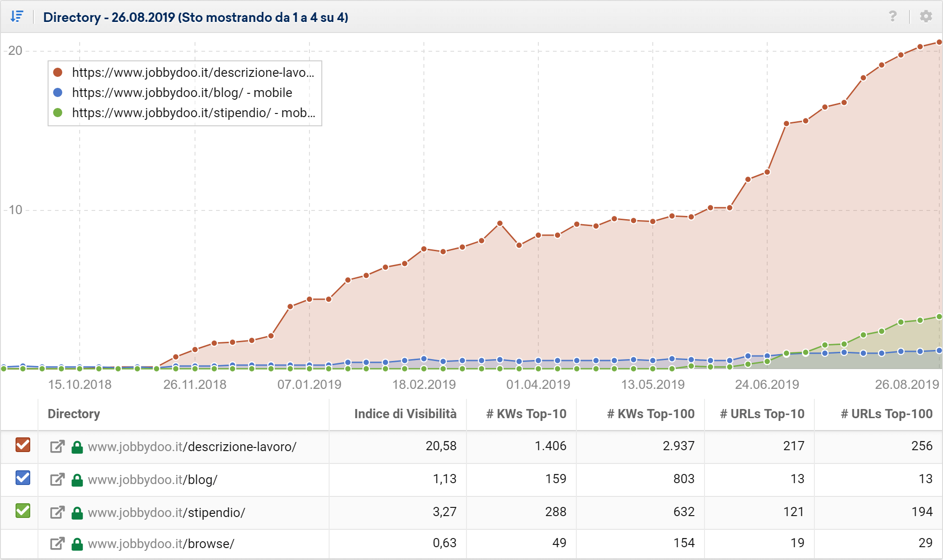Open the help question mark icon

coord(893,16)
